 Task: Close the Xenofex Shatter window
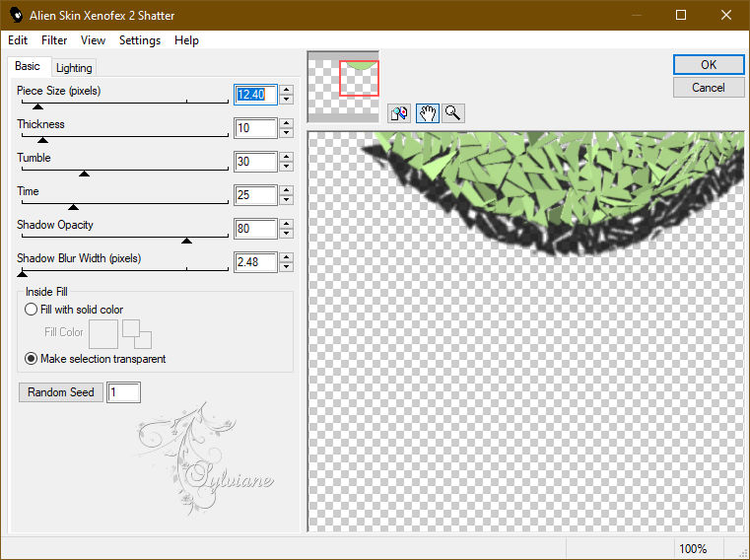tap(726, 15)
